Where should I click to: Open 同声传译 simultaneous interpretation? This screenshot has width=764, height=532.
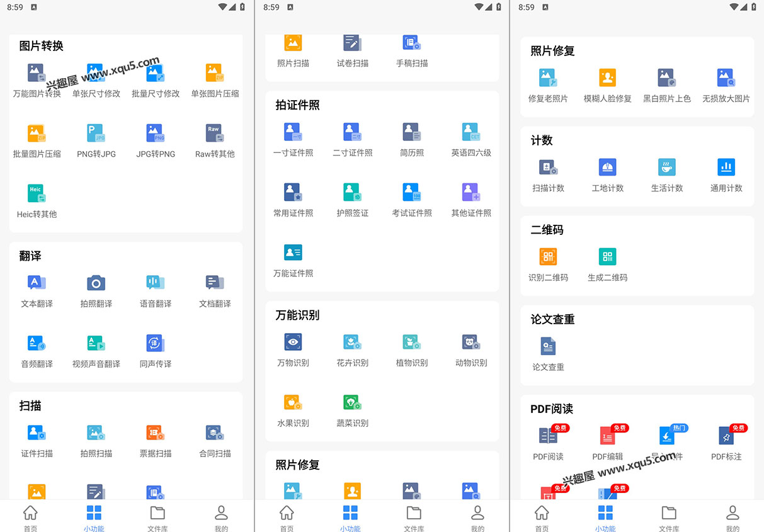point(156,344)
